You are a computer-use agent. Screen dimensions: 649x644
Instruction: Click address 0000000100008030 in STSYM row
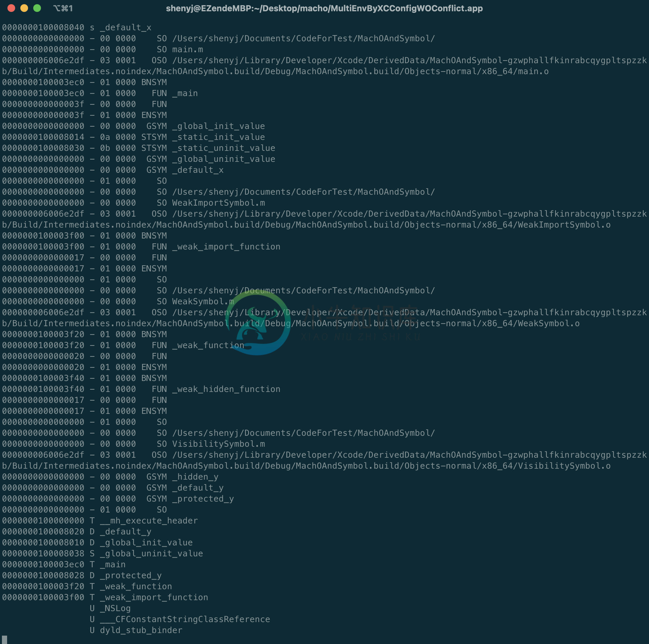tap(43, 148)
